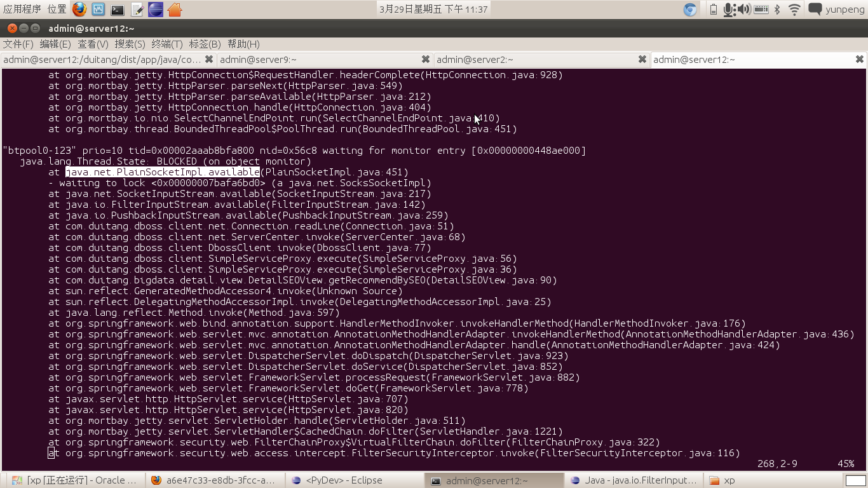Minimize the terminal window
868x488 pixels.
pyautogui.click(x=24, y=29)
